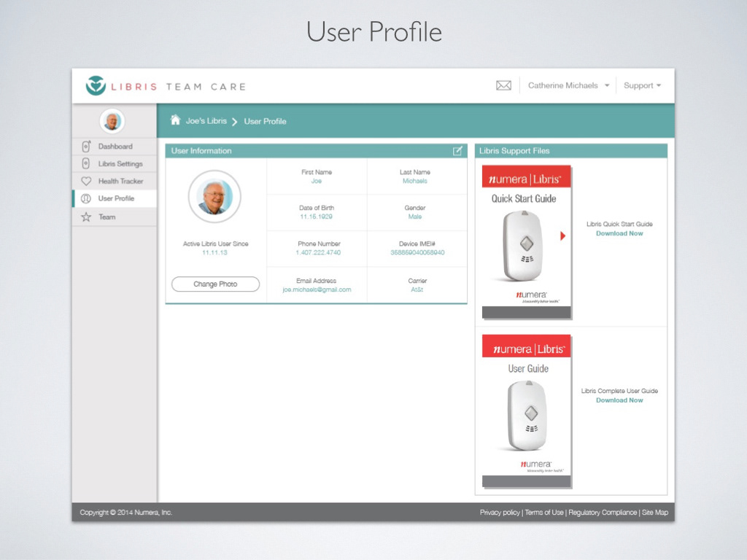This screenshot has width=747, height=560.
Task: Download the Libris Complete User Guide
Action: click(x=619, y=400)
